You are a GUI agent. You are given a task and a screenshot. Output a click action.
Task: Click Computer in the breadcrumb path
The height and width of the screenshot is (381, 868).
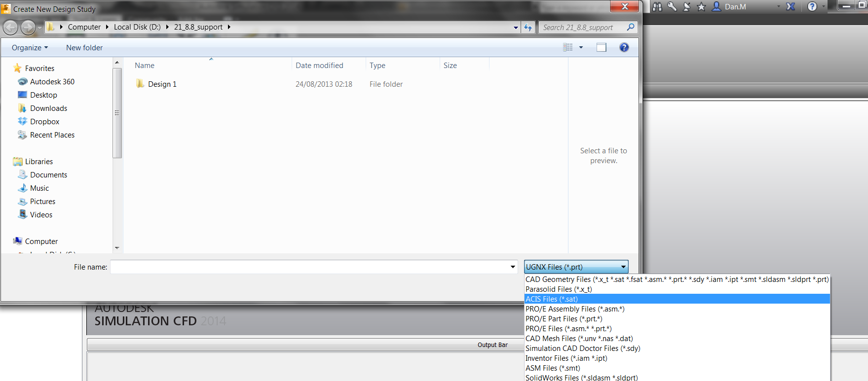coord(84,27)
